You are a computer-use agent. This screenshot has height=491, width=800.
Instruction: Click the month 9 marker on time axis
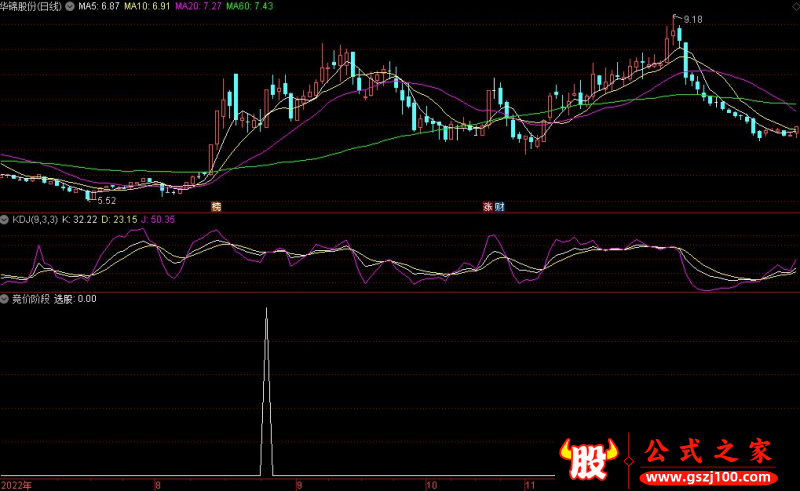(x=298, y=484)
